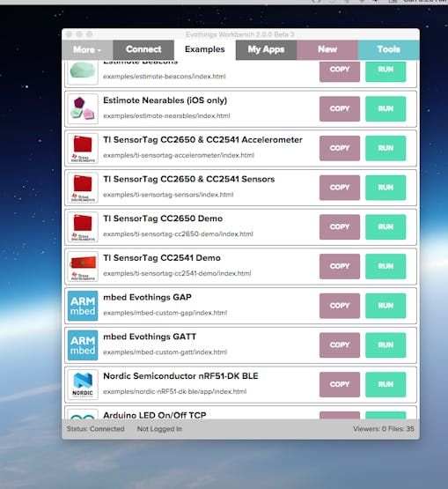Select the 'TI SensorTag CC2541 Demo' title
This screenshot has width=448, height=489.
pyautogui.click(x=162, y=258)
